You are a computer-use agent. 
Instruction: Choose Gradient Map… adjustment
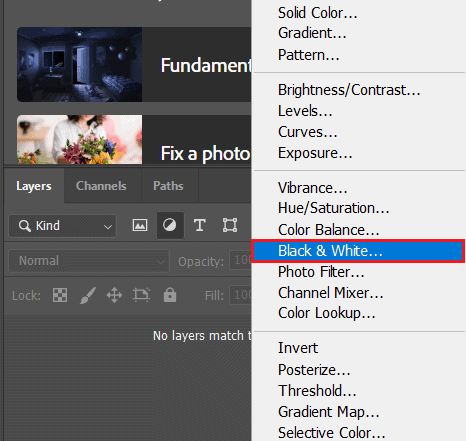coord(329,412)
